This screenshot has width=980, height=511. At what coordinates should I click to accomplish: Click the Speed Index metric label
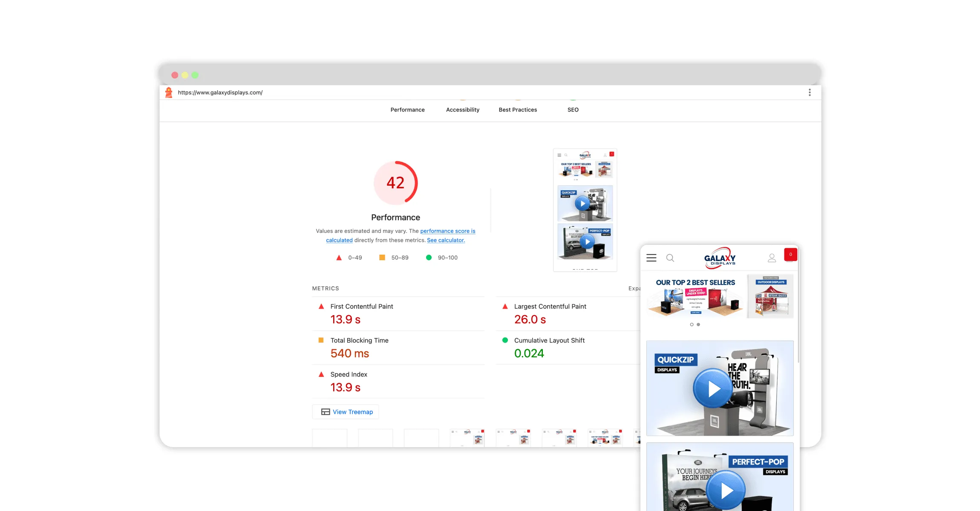click(349, 374)
